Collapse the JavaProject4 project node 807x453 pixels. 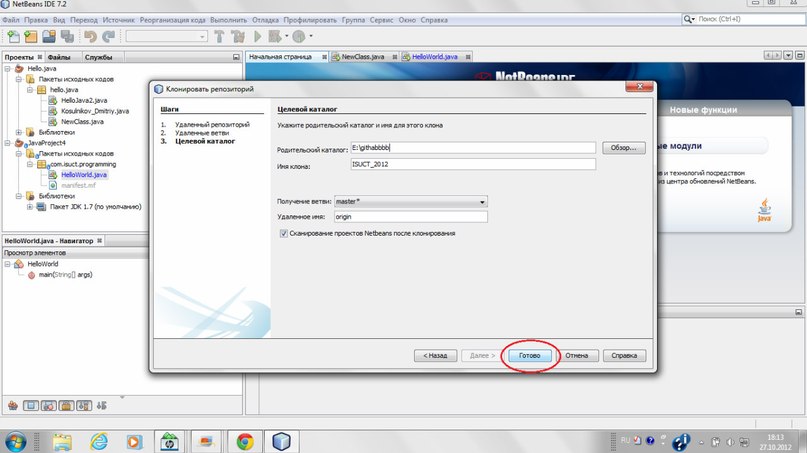[8, 143]
